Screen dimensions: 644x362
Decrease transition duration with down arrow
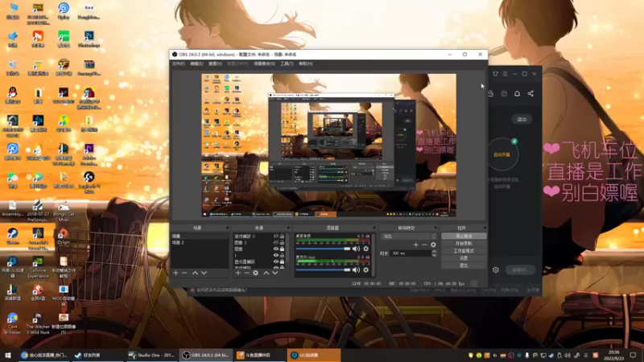coord(434,255)
